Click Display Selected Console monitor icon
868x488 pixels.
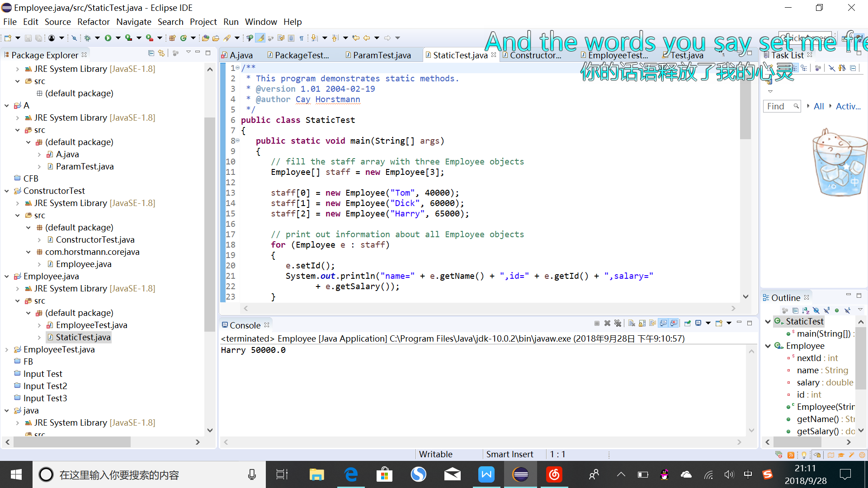coord(698,323)
